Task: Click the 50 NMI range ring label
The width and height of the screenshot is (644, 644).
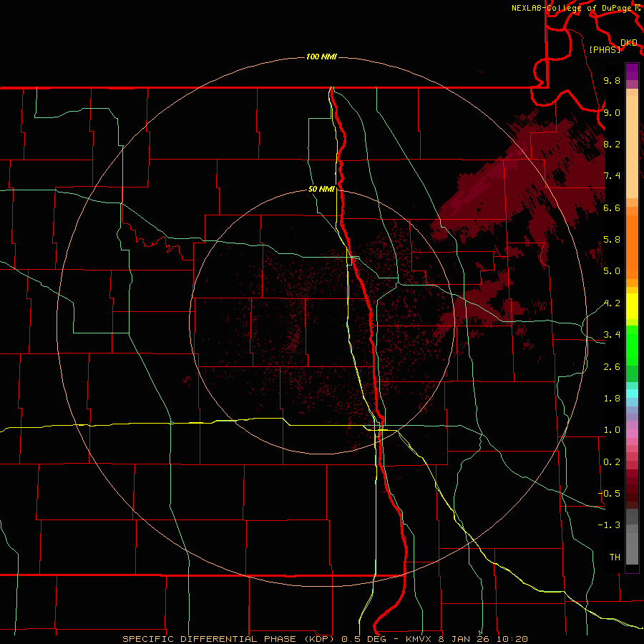Action: [x=321, y=189]
